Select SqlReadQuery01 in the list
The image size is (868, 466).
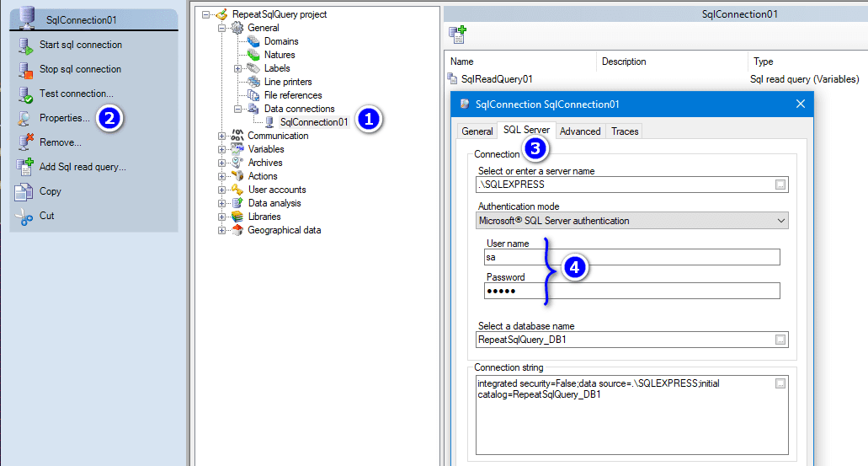pyautogui.click(x=497, y=79)
